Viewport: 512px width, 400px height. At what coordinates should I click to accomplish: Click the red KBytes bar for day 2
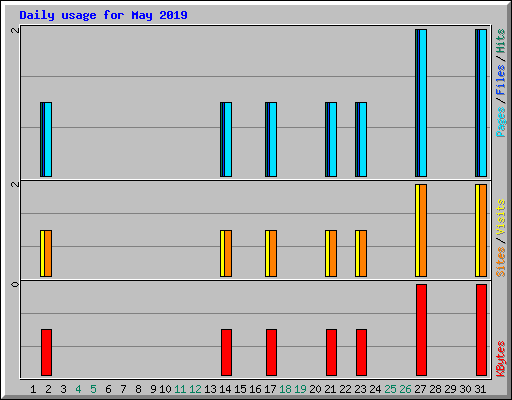[46, 352]
